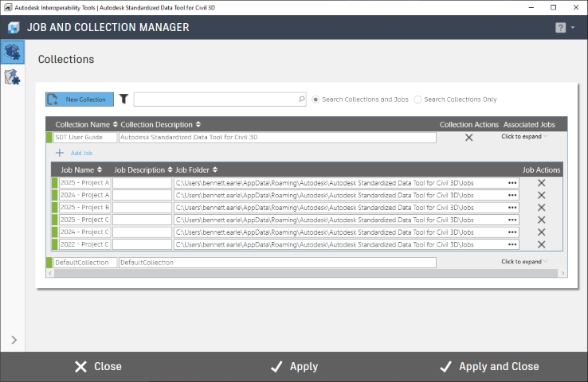Delete the 2025 - Project C job
Image resolution: width=588 pixels, height=382 pixels.
541,220
